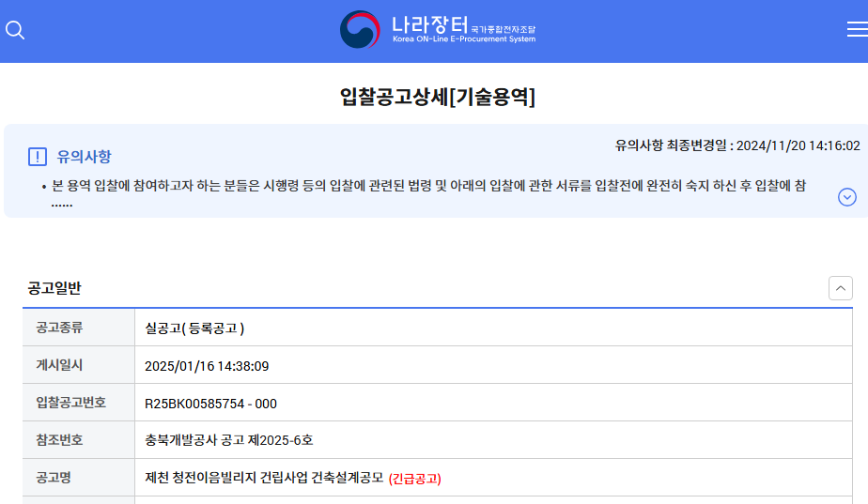
Task: Expand the 유의사항 notice chevron
Action: 847,197
